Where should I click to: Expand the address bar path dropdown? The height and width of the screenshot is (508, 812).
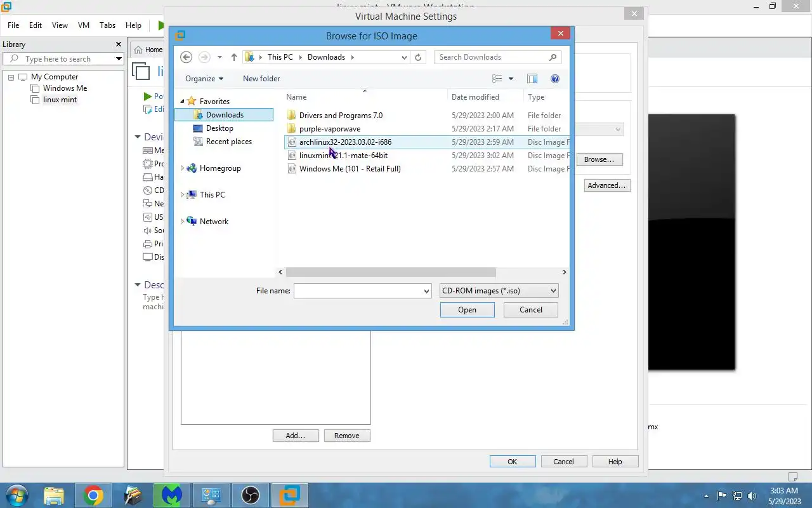click(404, 57)
